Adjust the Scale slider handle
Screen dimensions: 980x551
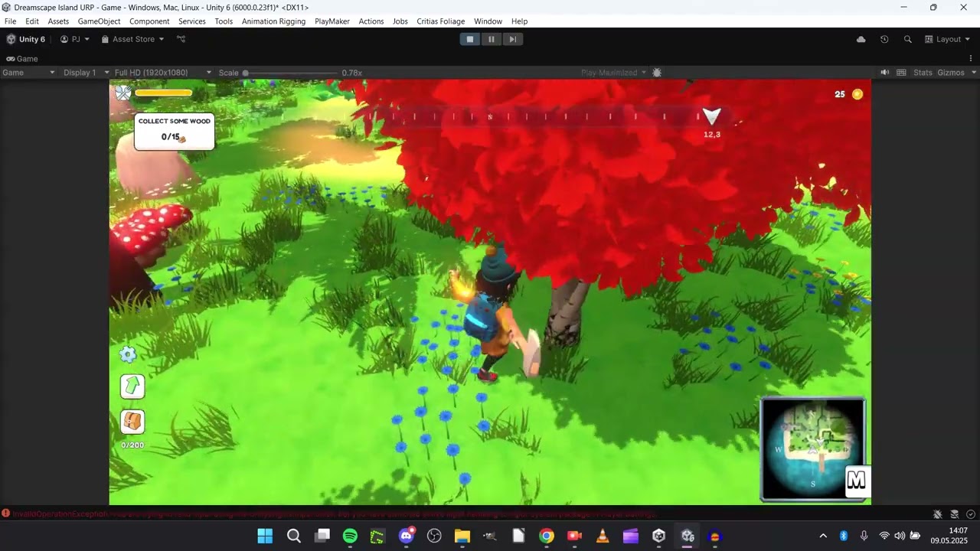[246, 73]
